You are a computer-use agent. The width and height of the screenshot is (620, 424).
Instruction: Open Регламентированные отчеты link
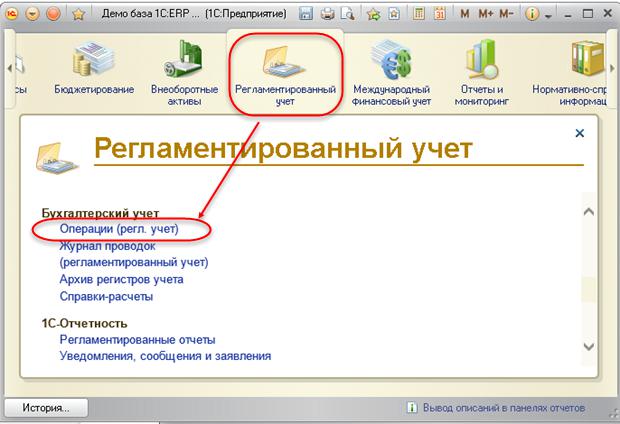click(x=137, y=340)
